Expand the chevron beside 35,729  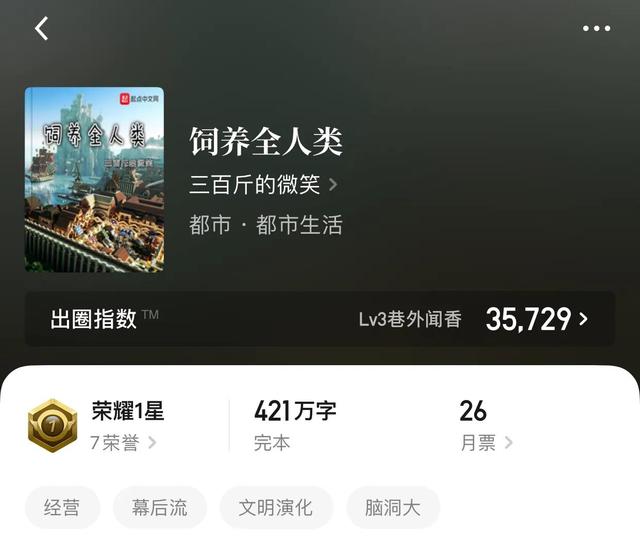pos(584,319)
